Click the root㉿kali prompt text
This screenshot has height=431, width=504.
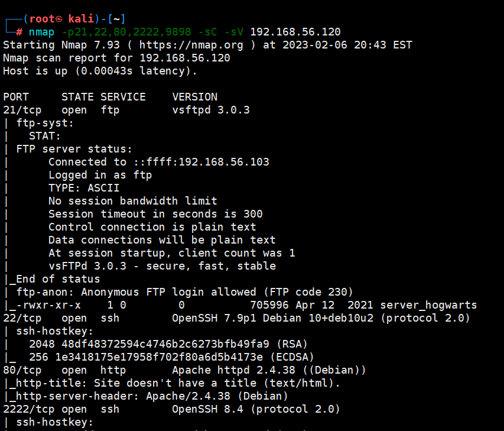(x=62, y=19)
